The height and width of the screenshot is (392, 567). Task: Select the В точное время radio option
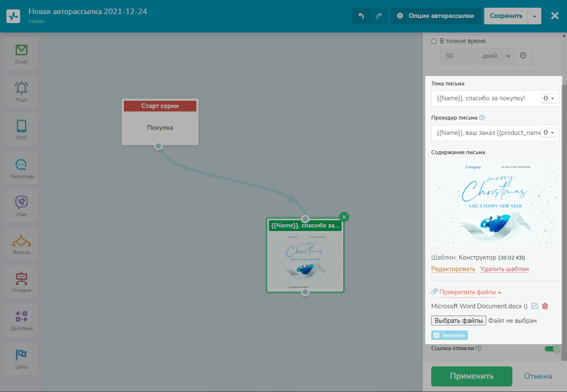coord(434,41)
